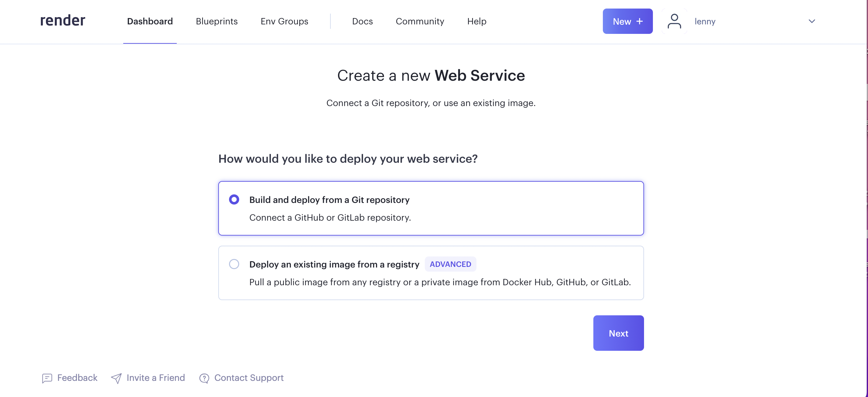Click the ADVANCED badge next to registry option
The image size is (868, 397).
coord(450,264)
